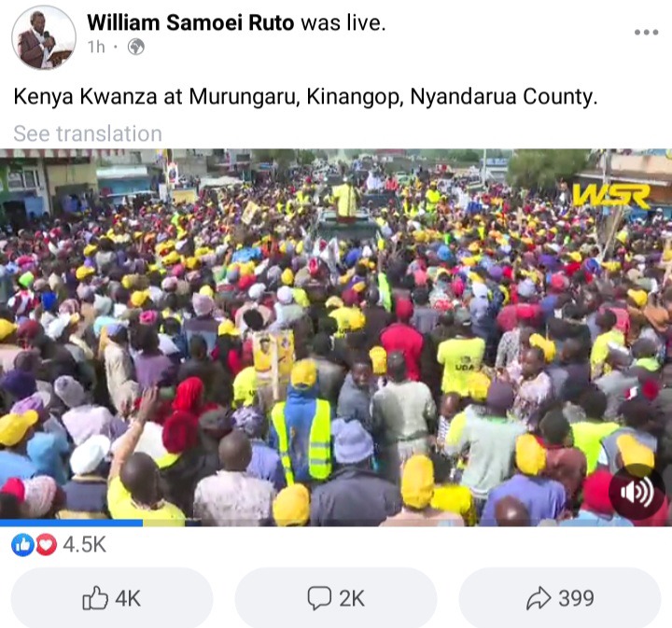Screen dimensions: 672x628
Task: Click the red heart reaction emoji
Action: pyautogui.click(x=46, y=545)
